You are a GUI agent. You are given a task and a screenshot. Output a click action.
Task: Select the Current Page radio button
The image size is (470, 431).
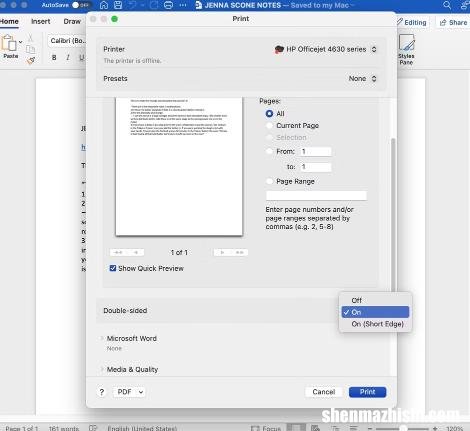[x=269, y=126]
